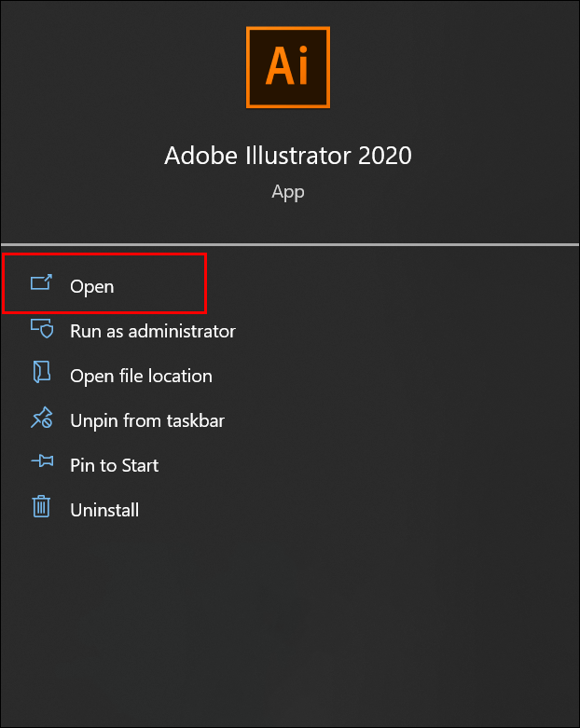This screenshot has width=580, height=728.
Task: Choose the Open file location label
Action: (141, 376)
